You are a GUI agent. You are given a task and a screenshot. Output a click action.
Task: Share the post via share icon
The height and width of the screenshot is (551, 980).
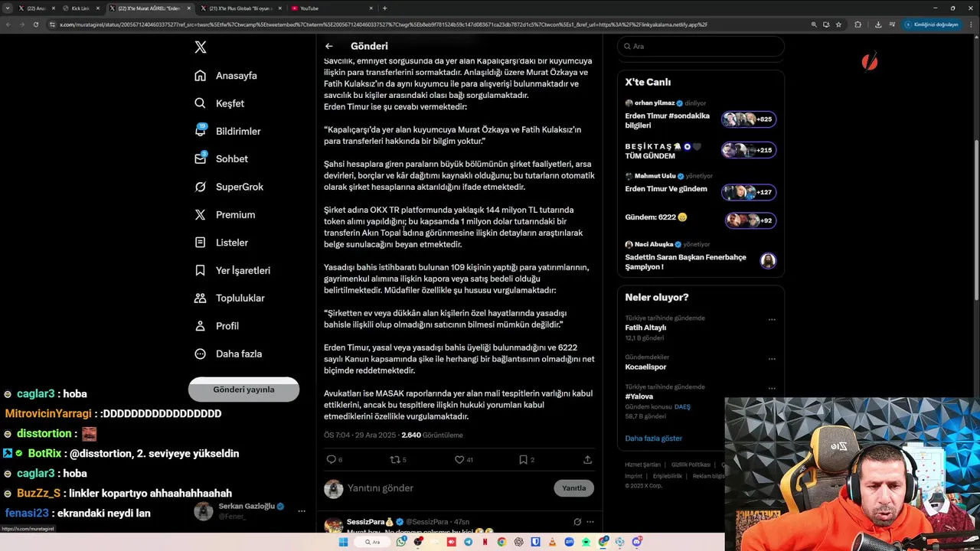tap(587, 460)
